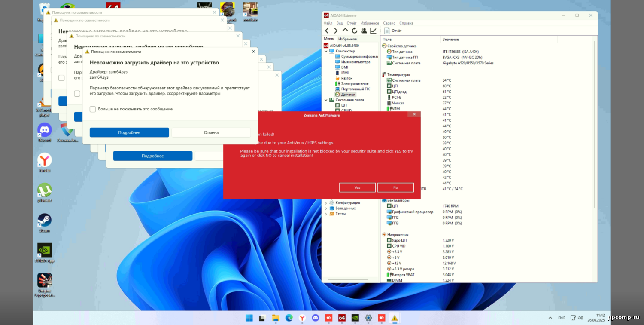The width and height of the screenshot is (644, 325).
Task: Switch to the Меню tab in AIDA64 sidebar
Action: pyautogui.click(x=329, y=39)
